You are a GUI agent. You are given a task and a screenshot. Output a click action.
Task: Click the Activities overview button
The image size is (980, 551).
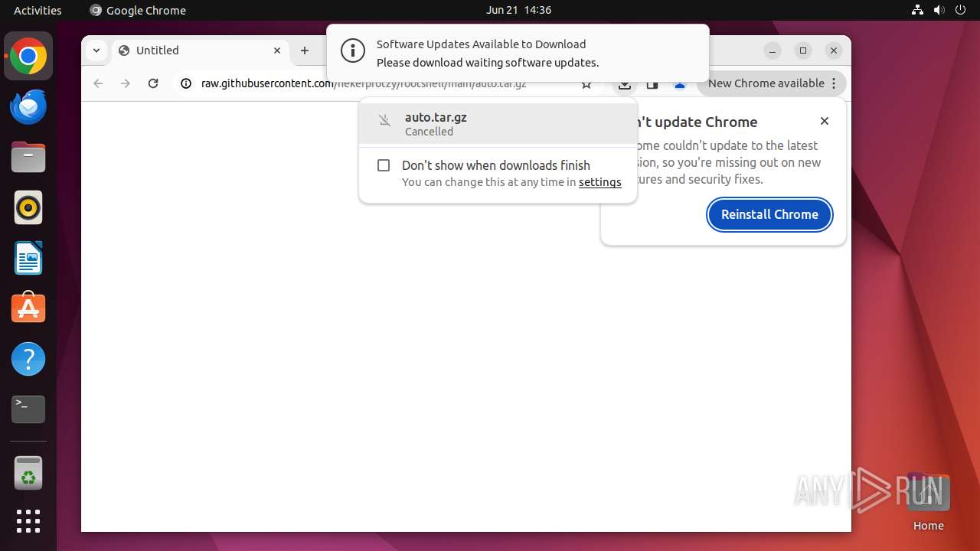[x=38, y=10]
